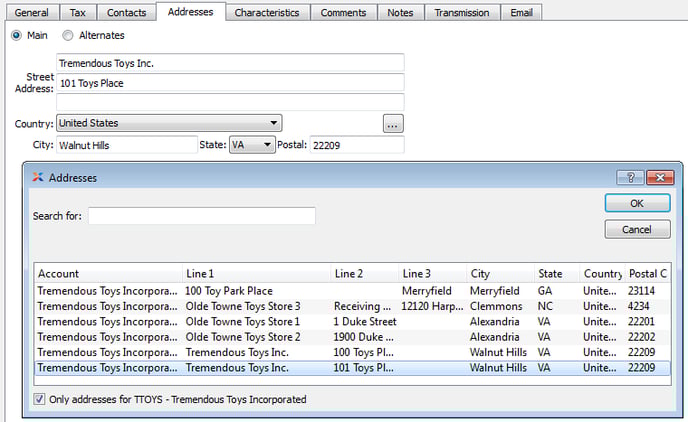Switch to the General tab
This screenshot has height=422, width=688.
(x=32, y=13)
